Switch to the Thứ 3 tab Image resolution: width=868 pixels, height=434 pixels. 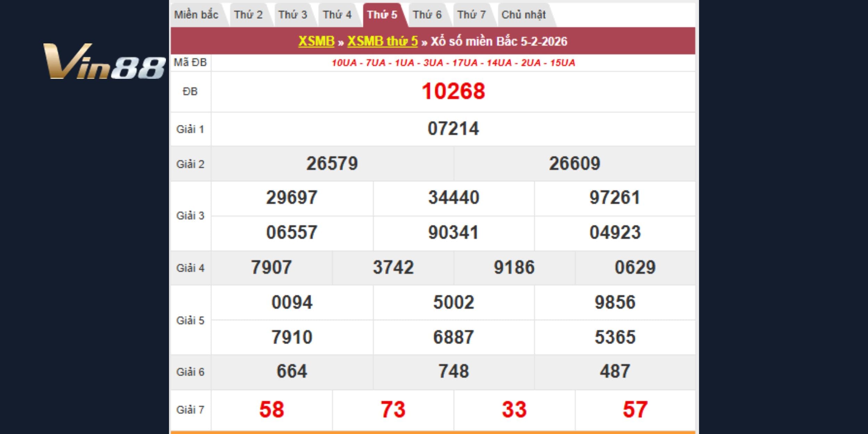tap(293, 15)
